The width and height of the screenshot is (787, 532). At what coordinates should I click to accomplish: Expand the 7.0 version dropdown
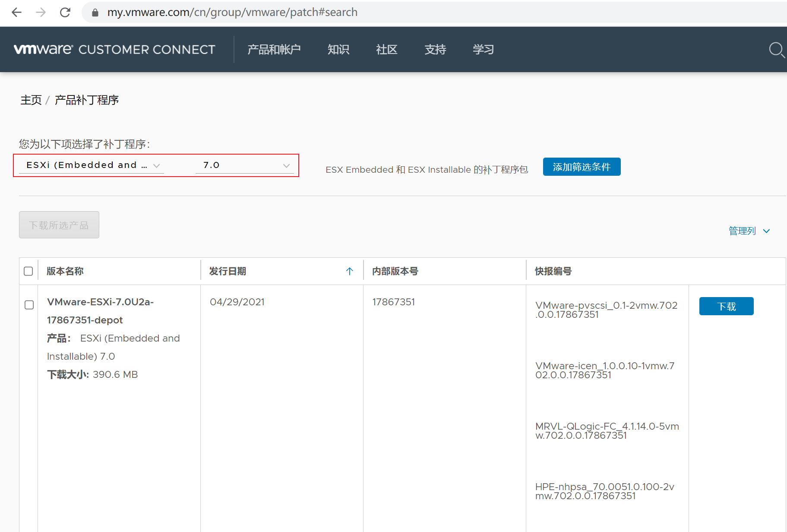click(x=245, y=165)
